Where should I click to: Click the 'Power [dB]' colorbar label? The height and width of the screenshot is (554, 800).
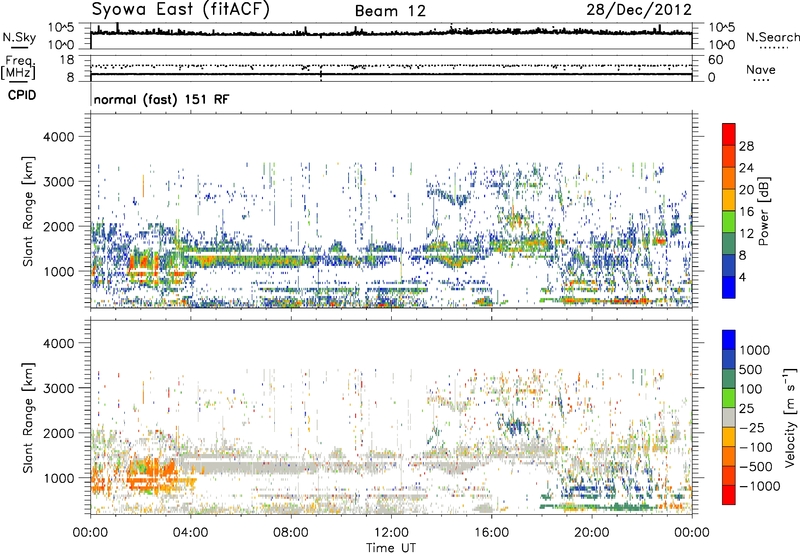coord(764,211)
